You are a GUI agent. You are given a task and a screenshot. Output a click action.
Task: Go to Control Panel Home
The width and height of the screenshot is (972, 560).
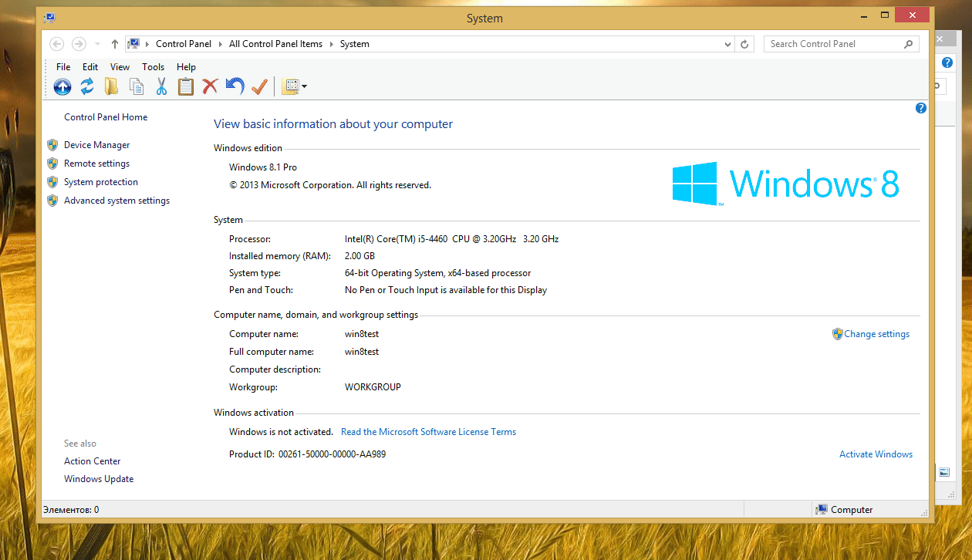pyautogui.click(x=106, y=117)
